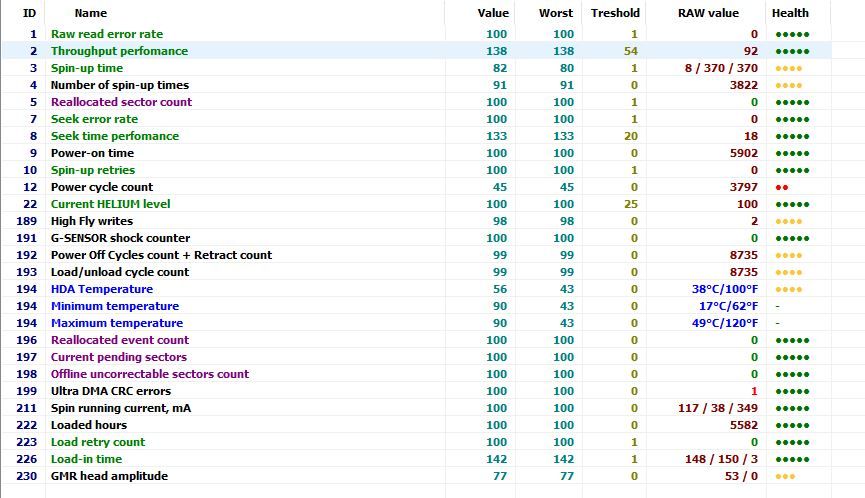Screen dimensions: 865x498
Task: Click RAW value 5582
Action: click(744, 425)
